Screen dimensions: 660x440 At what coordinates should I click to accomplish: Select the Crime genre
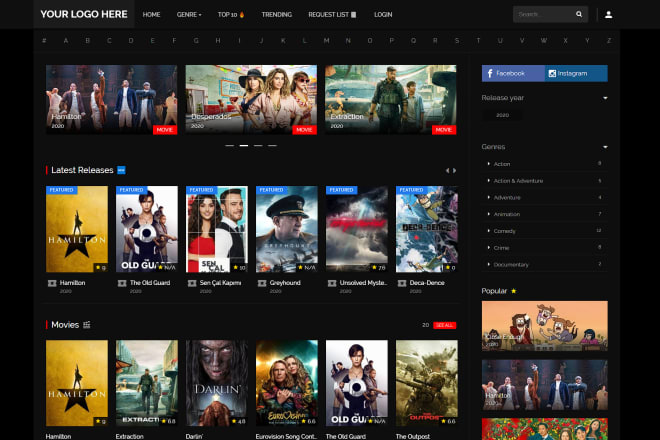tap(545, 248)
